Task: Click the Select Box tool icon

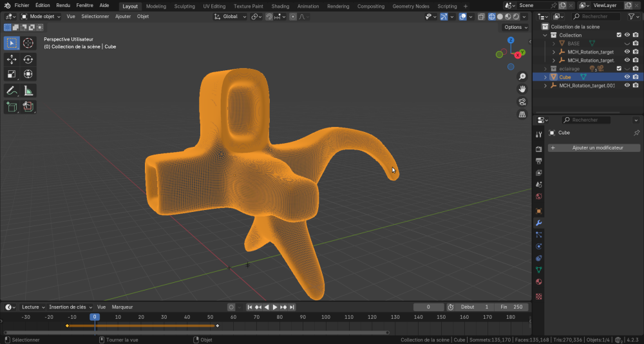Action: (x=12, y=43)
